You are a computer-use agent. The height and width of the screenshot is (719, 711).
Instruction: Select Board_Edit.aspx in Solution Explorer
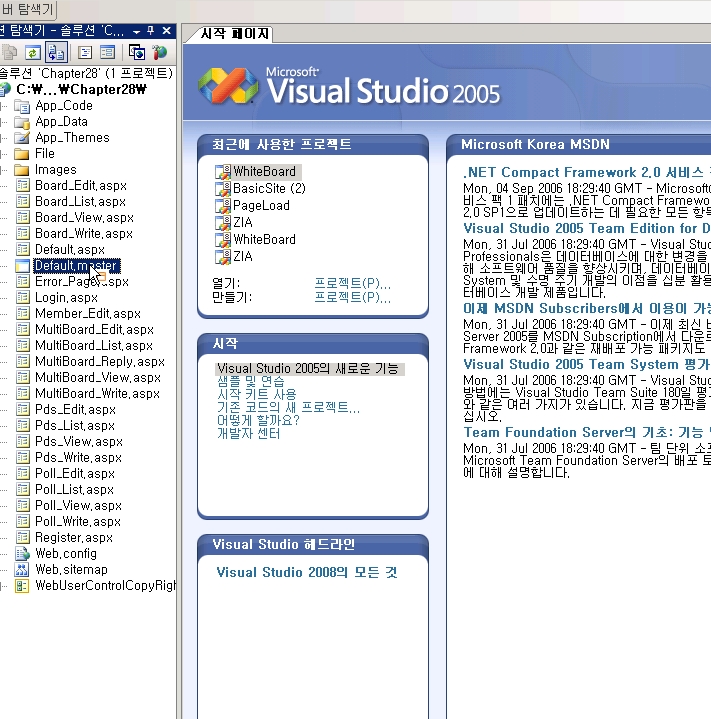coord(81,186)
